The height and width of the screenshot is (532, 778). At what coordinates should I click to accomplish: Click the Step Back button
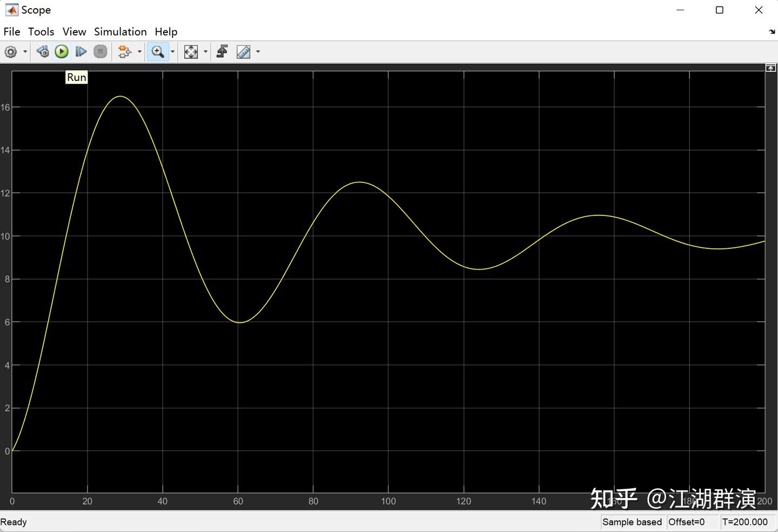(x=43, y=52)
